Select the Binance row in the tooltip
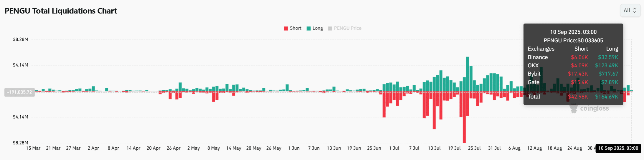Image resolution: width=644 pixels, height=160 pixels. (x=573, y=57)
